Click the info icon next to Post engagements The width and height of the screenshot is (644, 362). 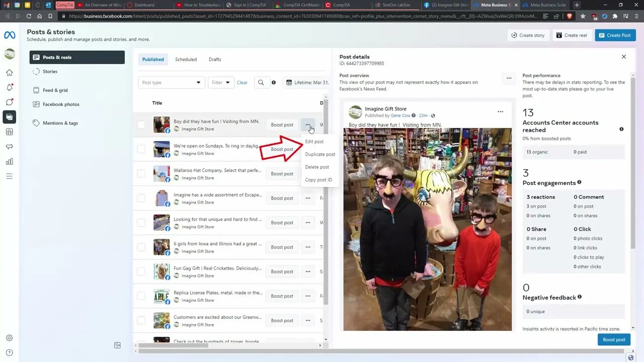pos(579,182)
